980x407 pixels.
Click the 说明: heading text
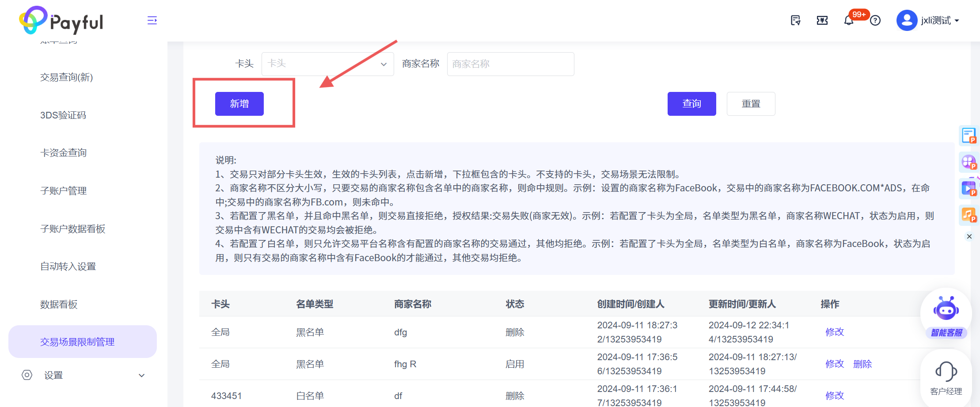point(226,160)
